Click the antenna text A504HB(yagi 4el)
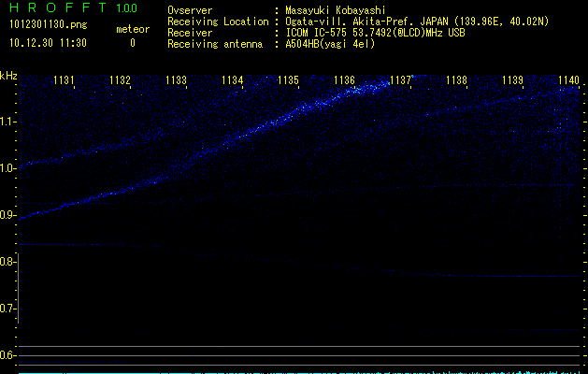This screenshot has height=374, width=588. click(x=330, y=44)
